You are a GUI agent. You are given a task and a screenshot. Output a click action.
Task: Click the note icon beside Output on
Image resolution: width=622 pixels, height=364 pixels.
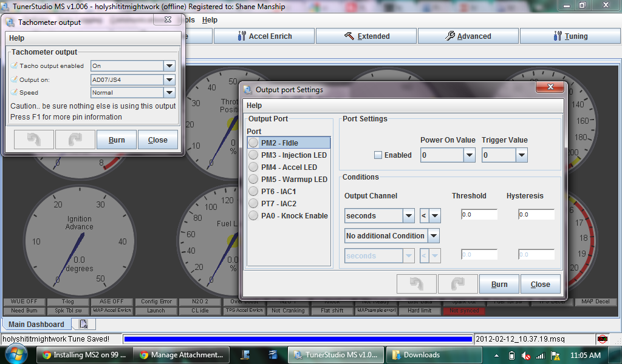(x=14, y=79)
